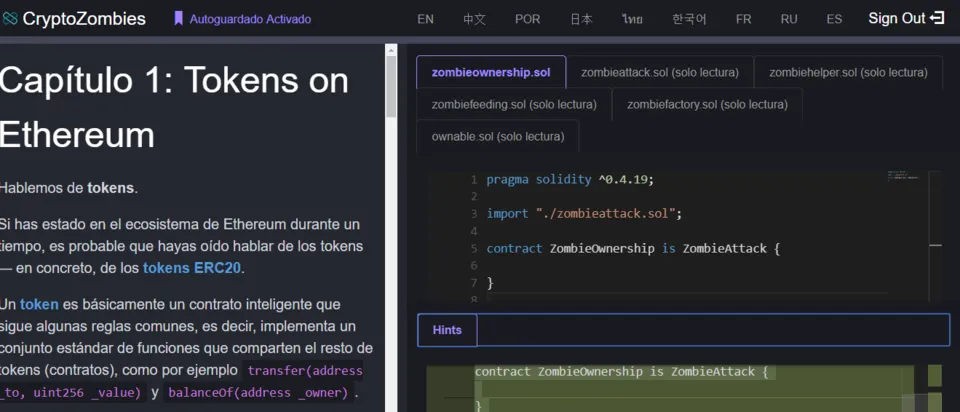
Task: Open the zombiefeeding.sol read-only tab
Action: 514,104
